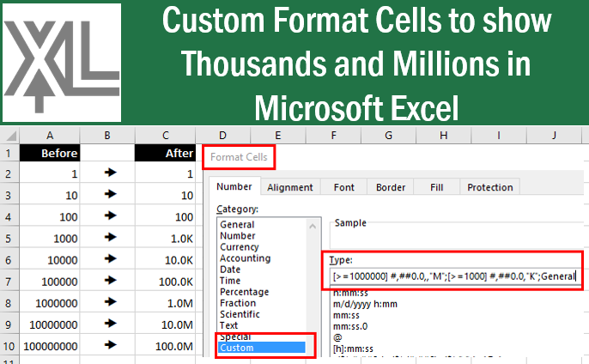
Task: Select row 10 header
Action: [9, 346]
